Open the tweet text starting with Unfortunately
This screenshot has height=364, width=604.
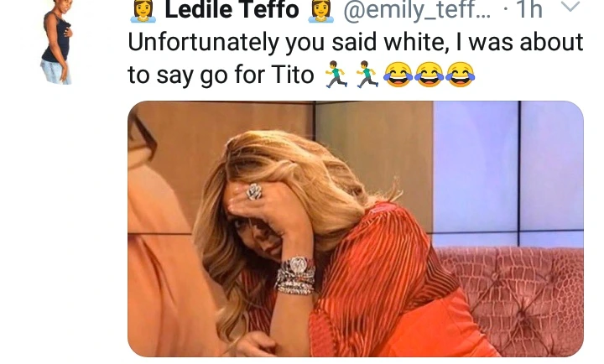[355, 58]
